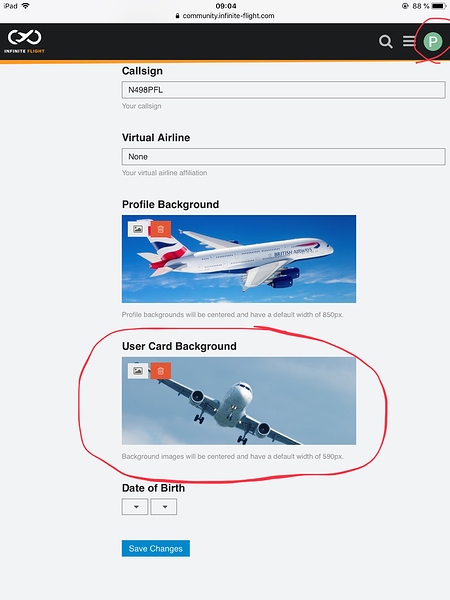The height and width of the screenshot is (600, 450).
Task: Tap the community.infinite-flight.com address bar
Action: point(225,16)
